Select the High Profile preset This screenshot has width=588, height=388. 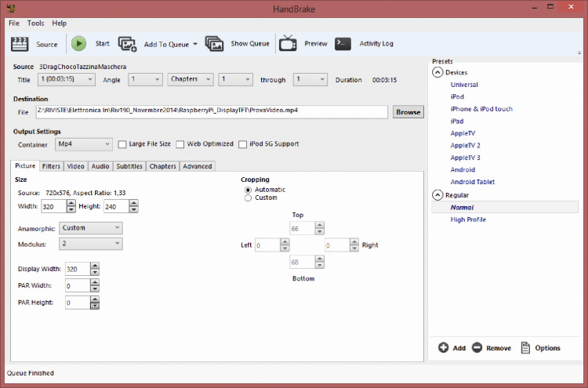pos(468,219)
